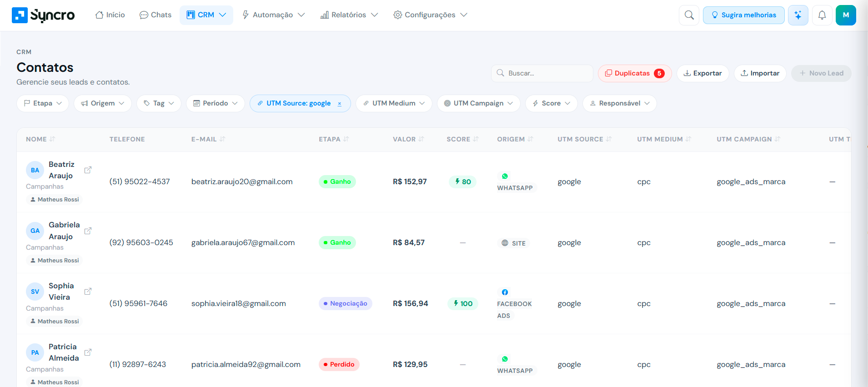This screenshot has height=387, width=868.
Task: Open the Período filter dropdown
Action: point(216,103)
